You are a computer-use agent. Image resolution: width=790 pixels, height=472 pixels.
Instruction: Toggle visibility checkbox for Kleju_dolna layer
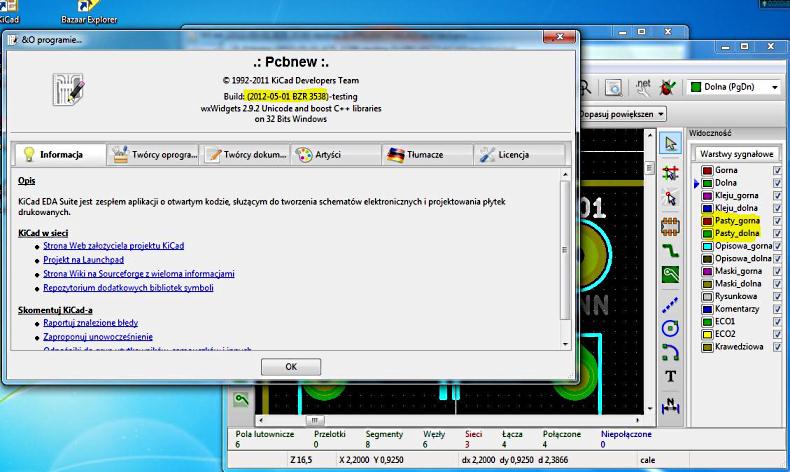777,208
